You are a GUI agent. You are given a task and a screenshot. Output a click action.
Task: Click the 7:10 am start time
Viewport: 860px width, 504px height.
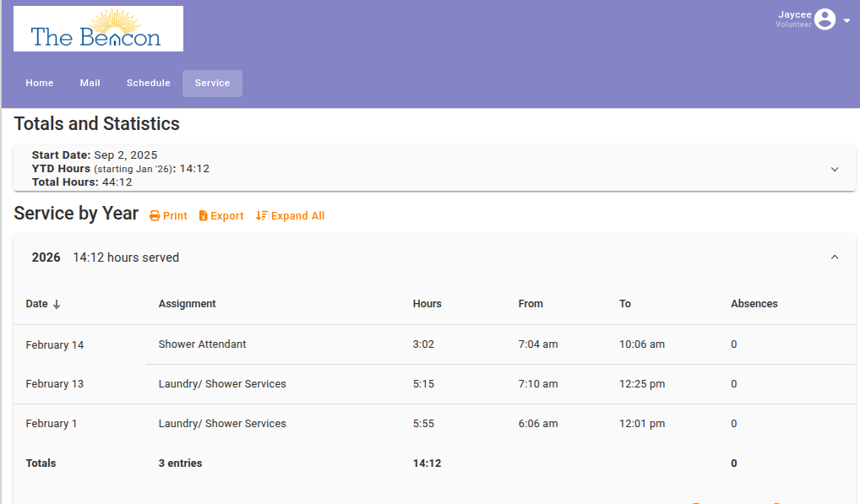point(538,384)
